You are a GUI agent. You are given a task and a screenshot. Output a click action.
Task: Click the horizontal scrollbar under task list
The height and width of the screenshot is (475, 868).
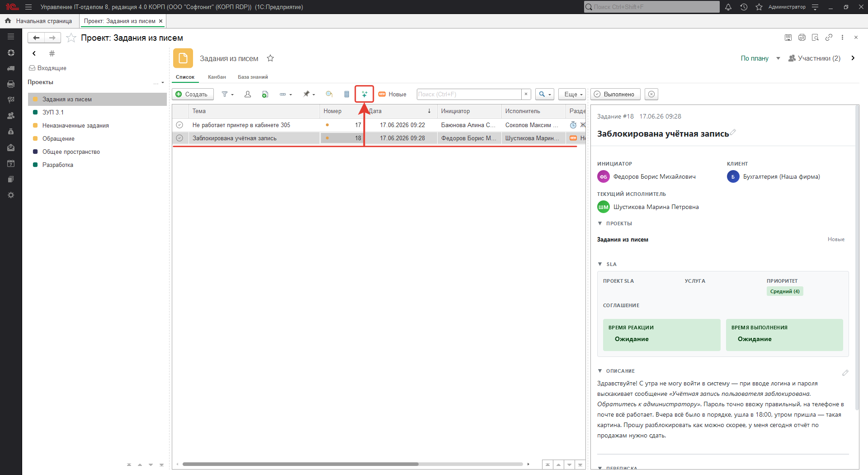(x=353, y=464)
